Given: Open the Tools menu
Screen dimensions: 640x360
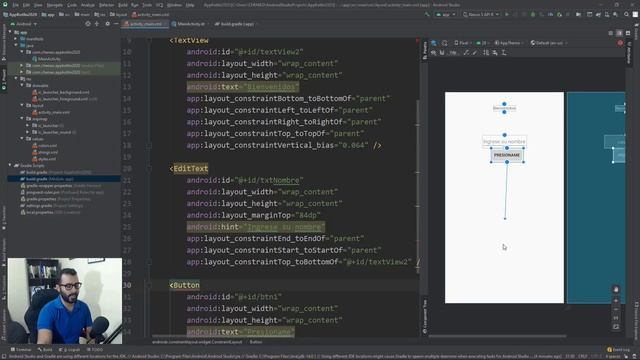Looking at the screenshot, I should [147, 5].
